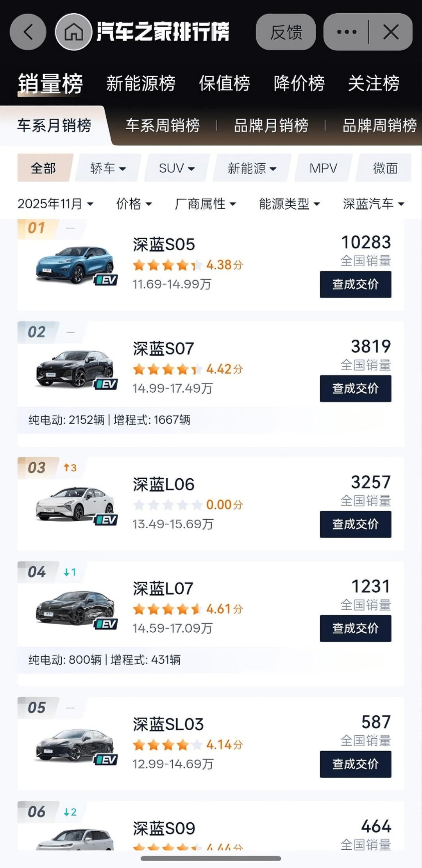Select the 微面 category filter

[385, 168]
